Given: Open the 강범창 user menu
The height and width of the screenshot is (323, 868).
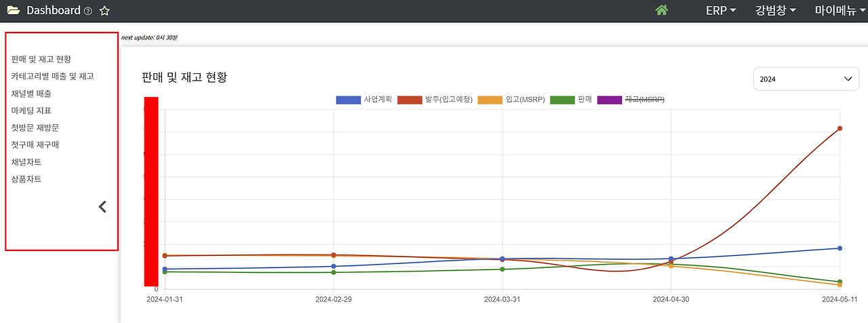Looking at the screenshot, I should pos(776,11).
